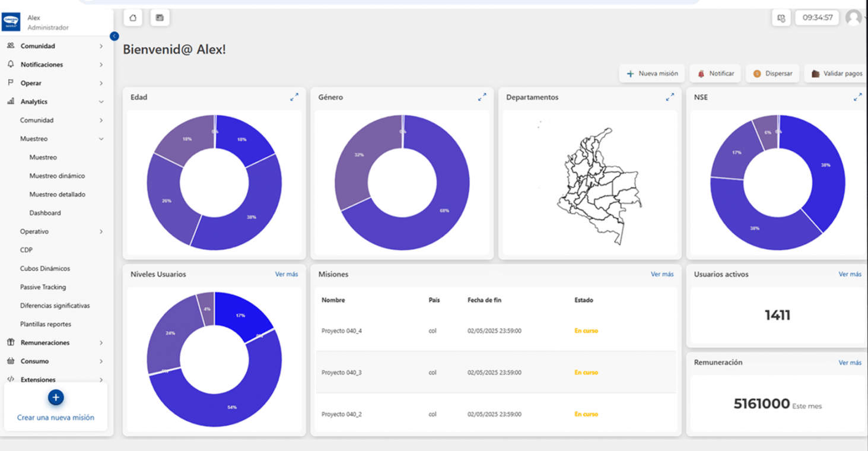Click the Notificaciones bell icon
Image resolution: width=868 pixels, height=451 pixels.
11,64
